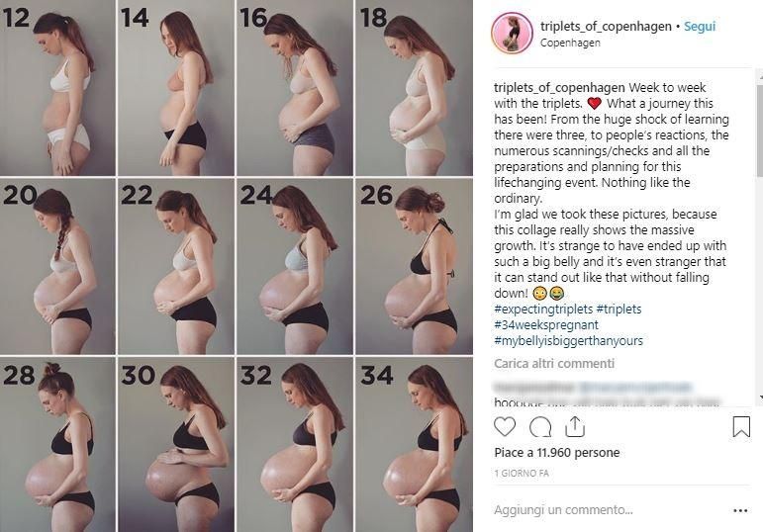Click the caption author name triplets_of_copenhagen
The image size is (763, 532).
point(559,88)
